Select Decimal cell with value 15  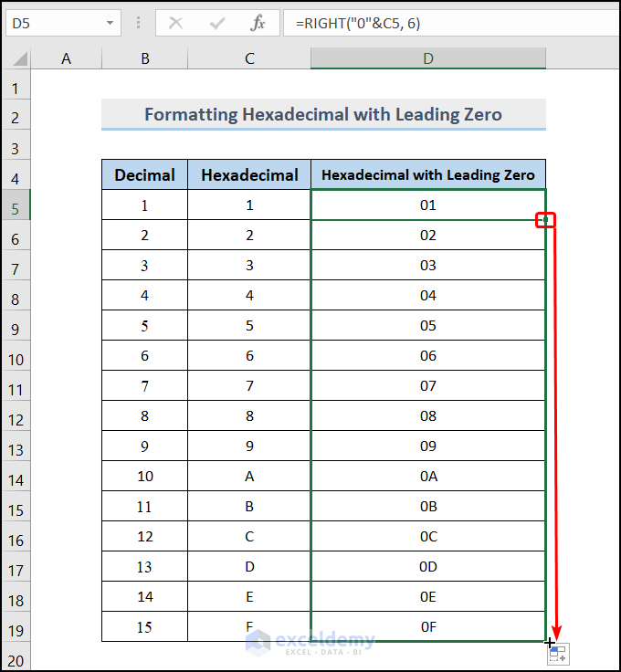(145, 627)
